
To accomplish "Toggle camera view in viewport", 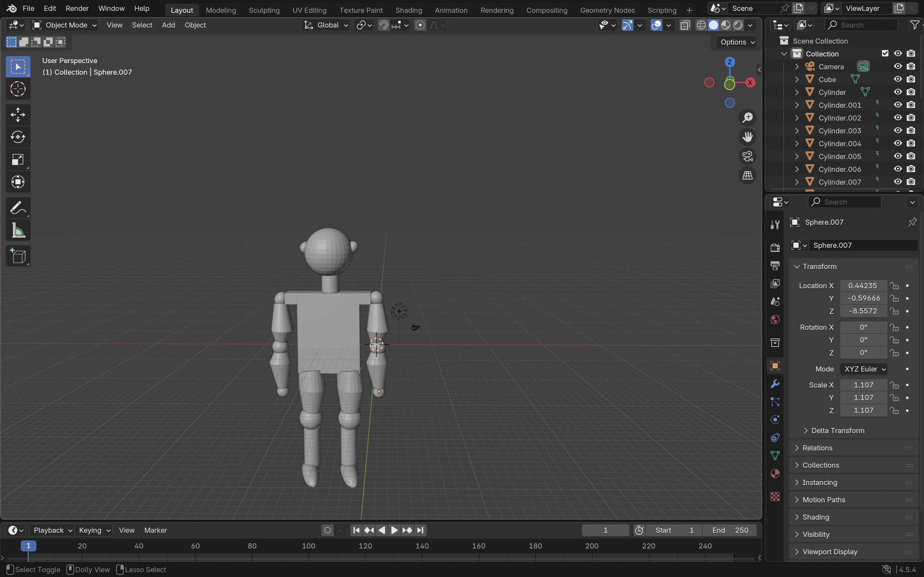I will click(x=747, y=156).
